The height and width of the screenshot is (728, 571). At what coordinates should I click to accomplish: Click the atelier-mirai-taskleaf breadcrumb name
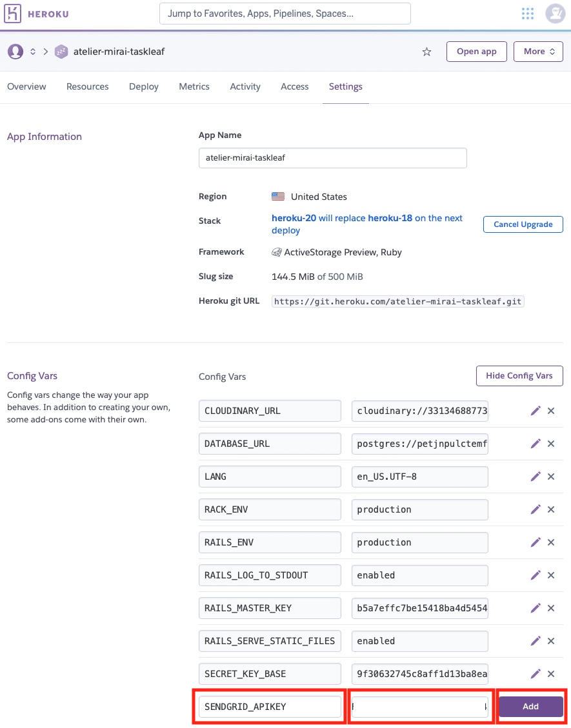(x=119, y=52)
